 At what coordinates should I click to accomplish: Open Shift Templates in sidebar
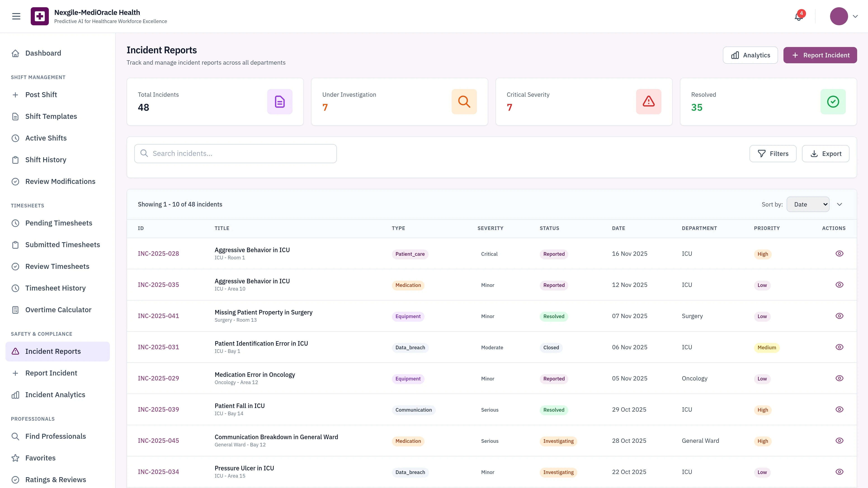click(58, 117)
